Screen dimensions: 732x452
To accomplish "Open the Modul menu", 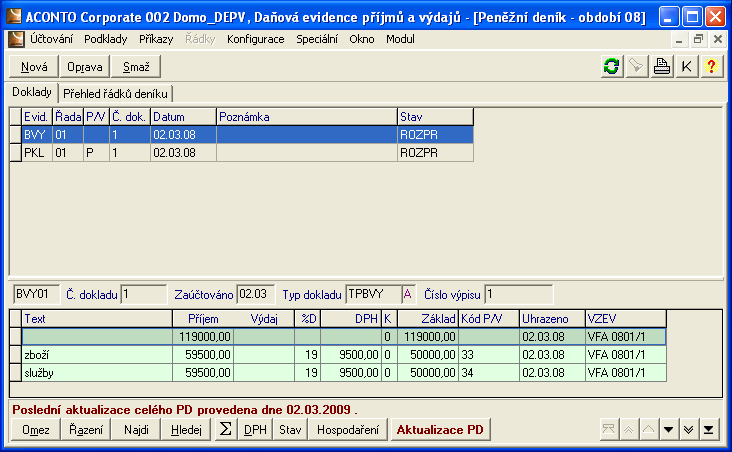I will 400,39.
